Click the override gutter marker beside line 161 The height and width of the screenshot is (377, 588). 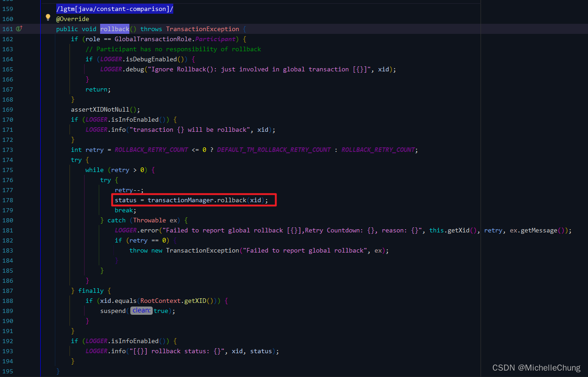pyautogui.click(x=19, y=29)
